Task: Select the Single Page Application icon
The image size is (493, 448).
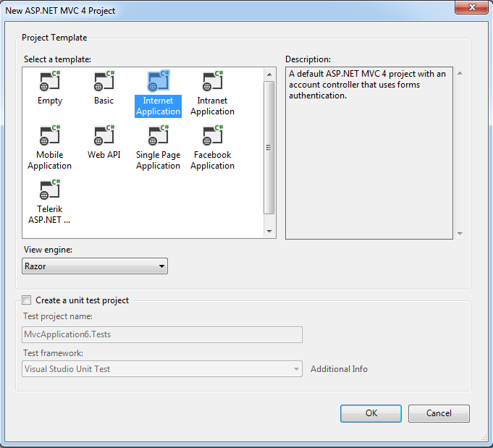Action: click(159, 135)
